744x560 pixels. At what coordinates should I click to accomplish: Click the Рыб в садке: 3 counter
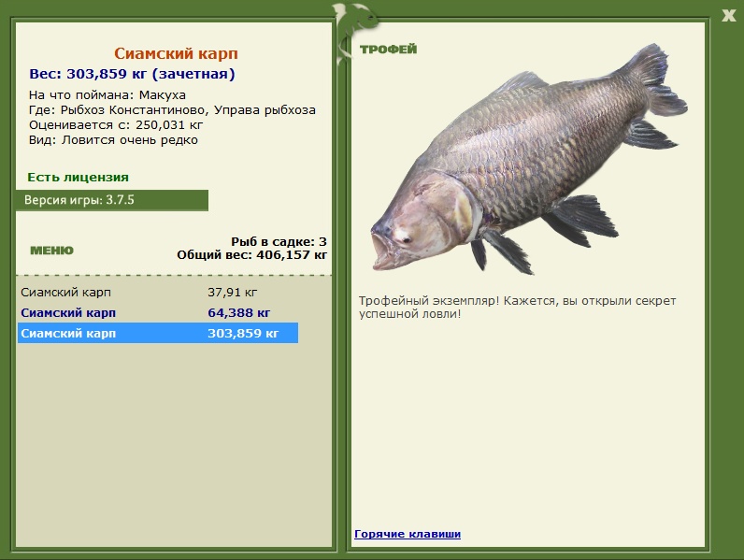pos(279,241)
